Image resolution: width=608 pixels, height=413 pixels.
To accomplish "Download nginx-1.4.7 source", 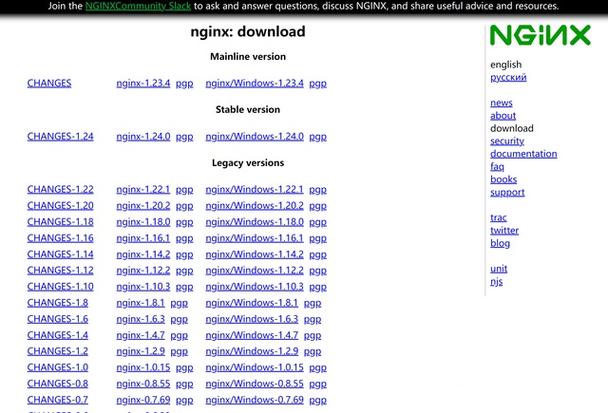I will [x=140, y=335].
